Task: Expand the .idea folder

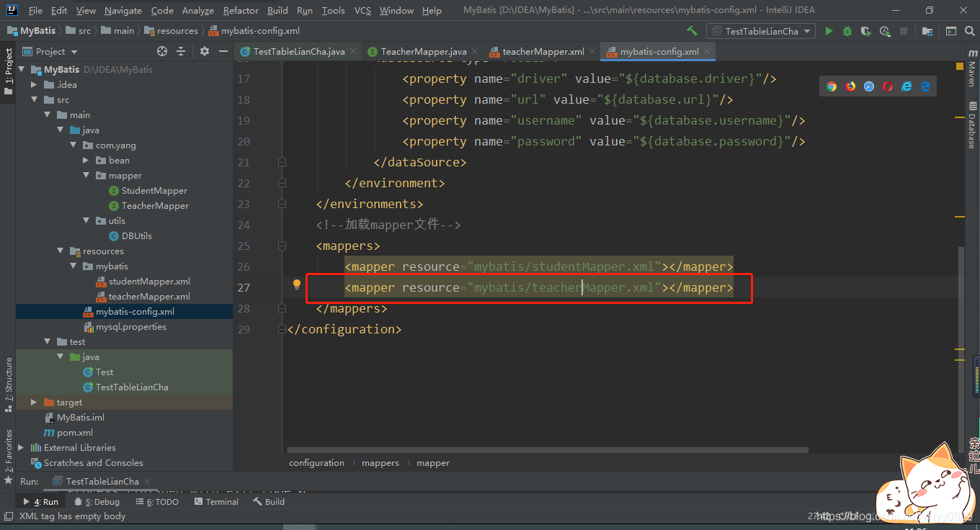Action: 34,85
